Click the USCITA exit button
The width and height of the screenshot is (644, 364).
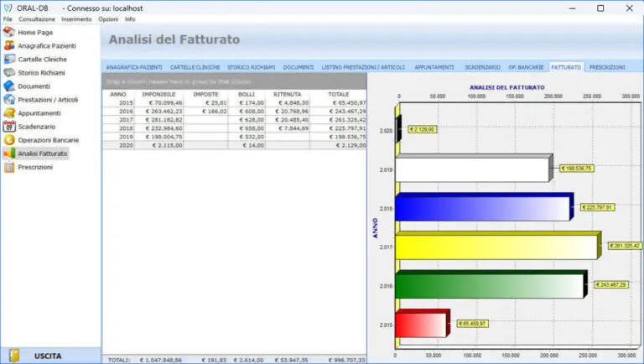50,356
